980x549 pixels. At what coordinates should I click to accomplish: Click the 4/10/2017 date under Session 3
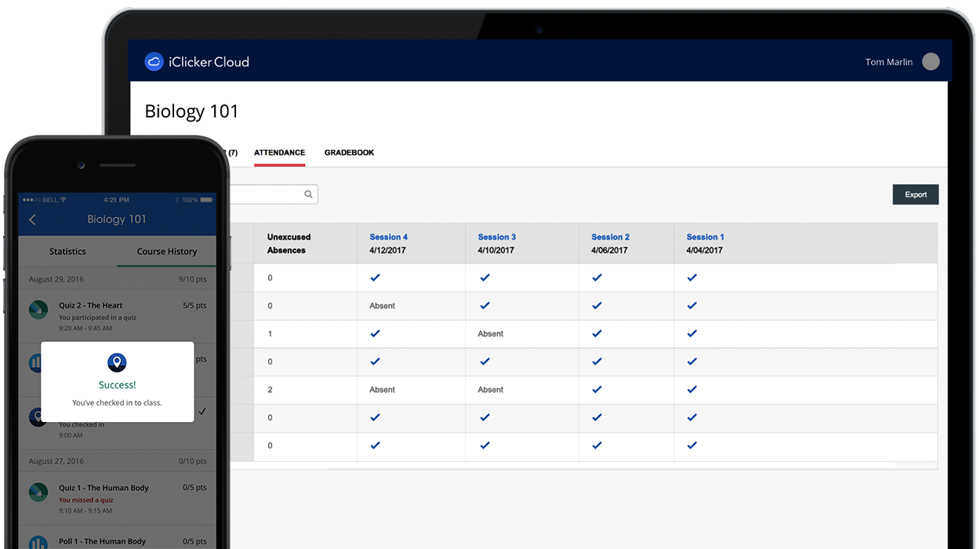click(496, 251)
